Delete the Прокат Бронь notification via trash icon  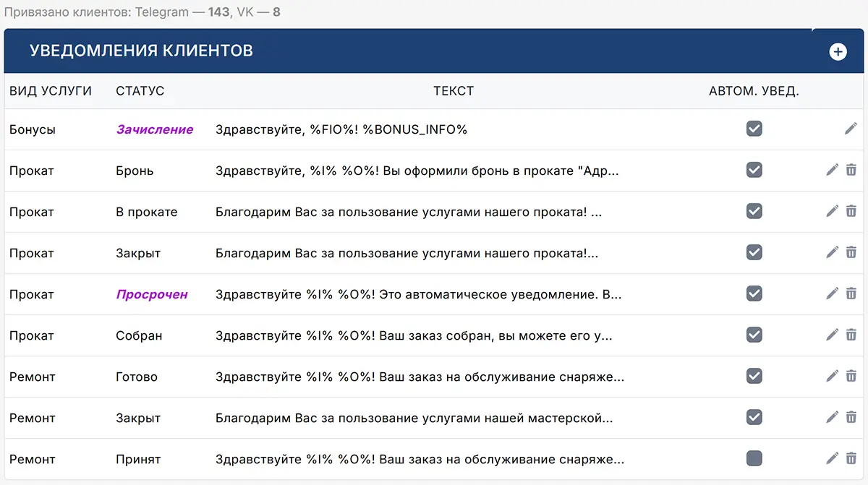(x=851, y=170)
